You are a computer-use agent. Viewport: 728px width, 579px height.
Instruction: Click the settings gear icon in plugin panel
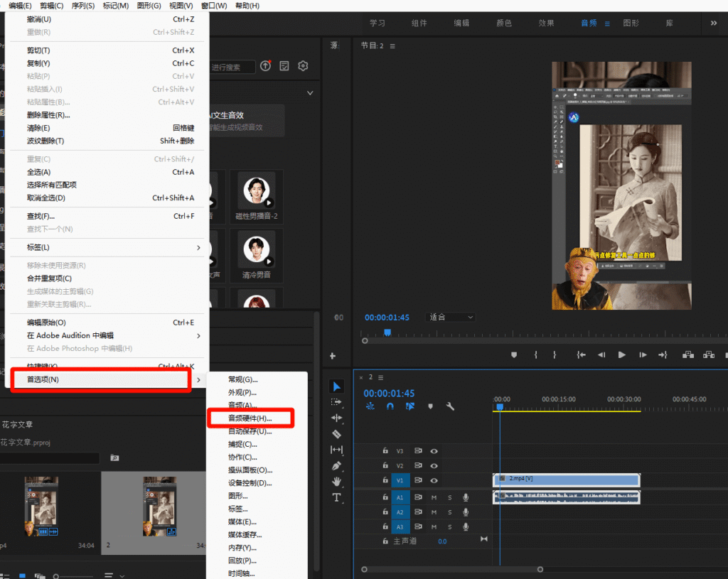coord(303,66)
